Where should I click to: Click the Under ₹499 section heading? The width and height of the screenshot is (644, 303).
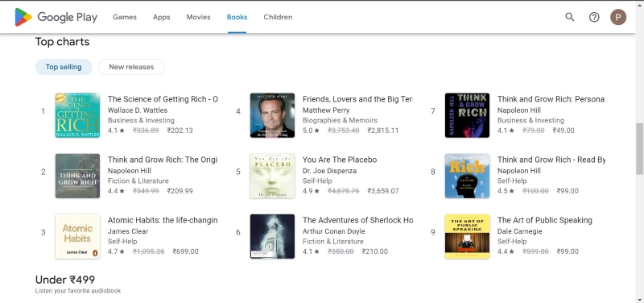65,280
